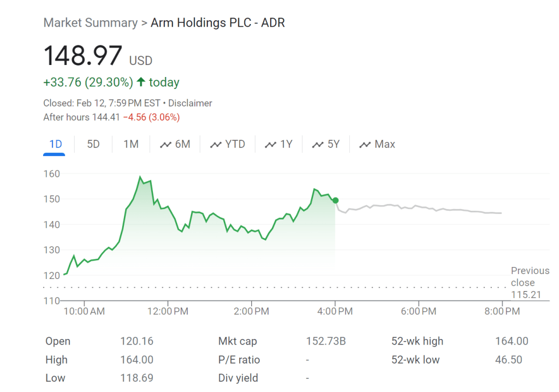Open the Disclaimer link

(190, 103)
